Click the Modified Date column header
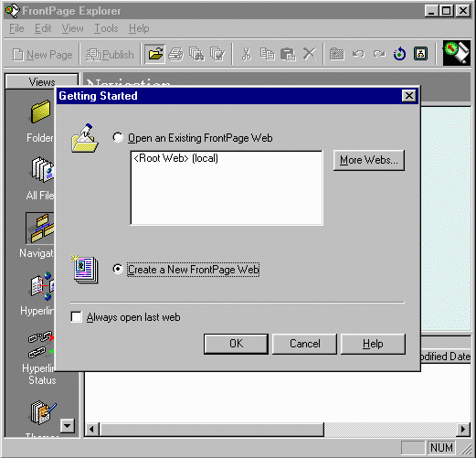This screenshot has width=476, height=458. [x=446, y=356]
